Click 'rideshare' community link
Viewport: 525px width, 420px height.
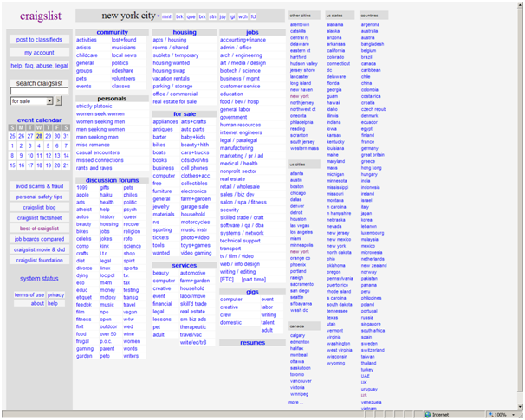coord(122,71)
